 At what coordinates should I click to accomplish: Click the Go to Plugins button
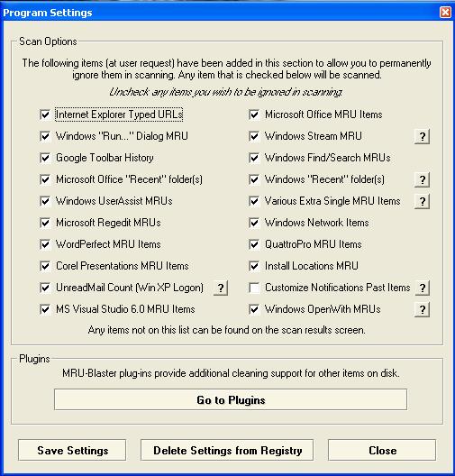point(231,399)
